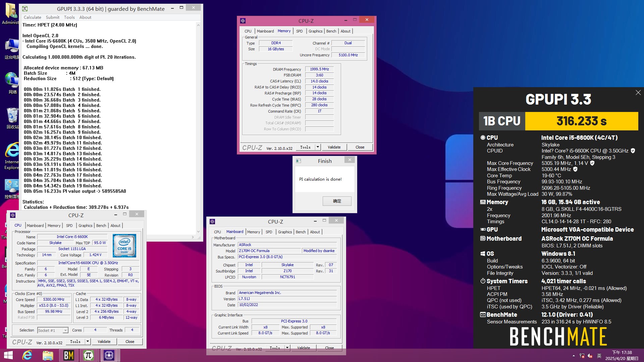Screen dimensions: 644x362
Task: Click Close in CPU-Z CPU window
Action: pos(130,342)
